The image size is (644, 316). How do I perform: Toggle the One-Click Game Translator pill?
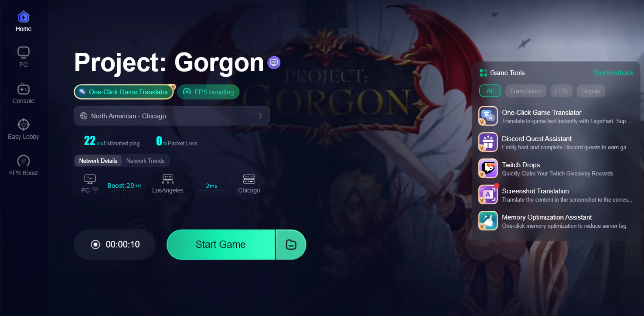[x=124, y=92]
